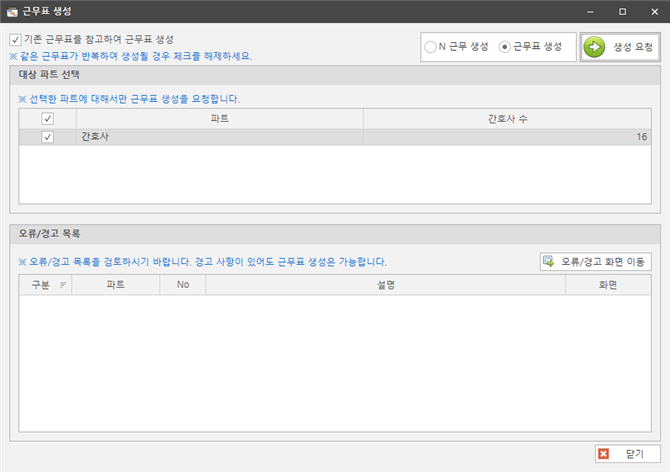Click the 화면 column header in error list
Viewport: 670px width, 472px height.
(607, 285)
